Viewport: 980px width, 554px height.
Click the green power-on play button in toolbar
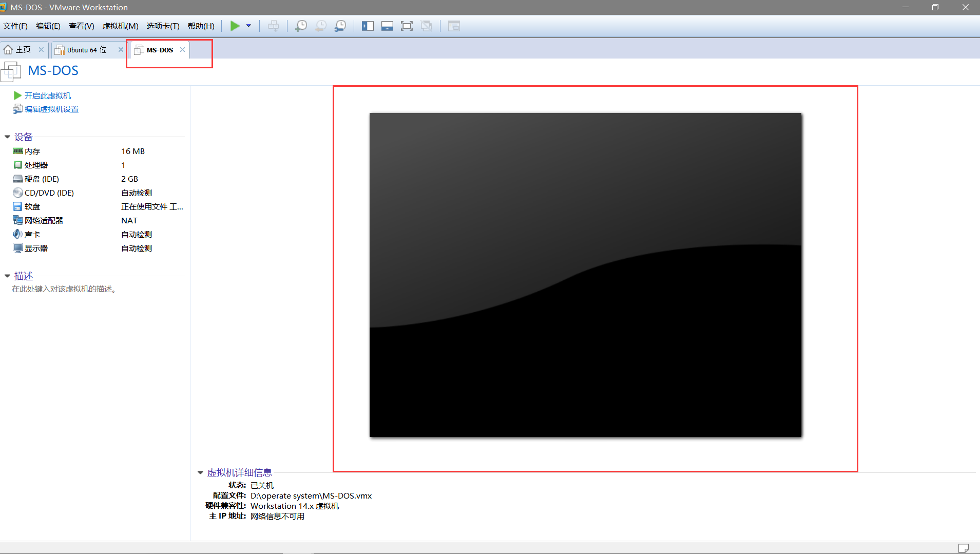coord(235,26)
